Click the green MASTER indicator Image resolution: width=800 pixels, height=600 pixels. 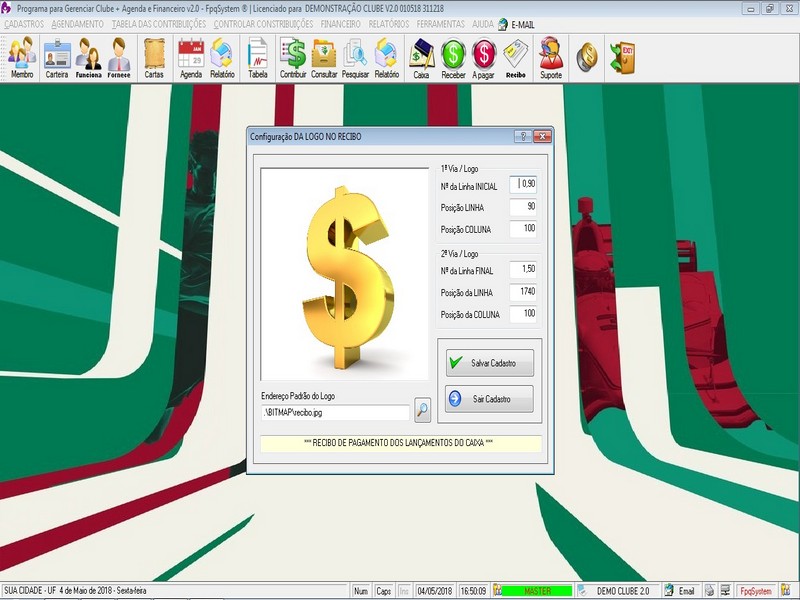[537, 591]
